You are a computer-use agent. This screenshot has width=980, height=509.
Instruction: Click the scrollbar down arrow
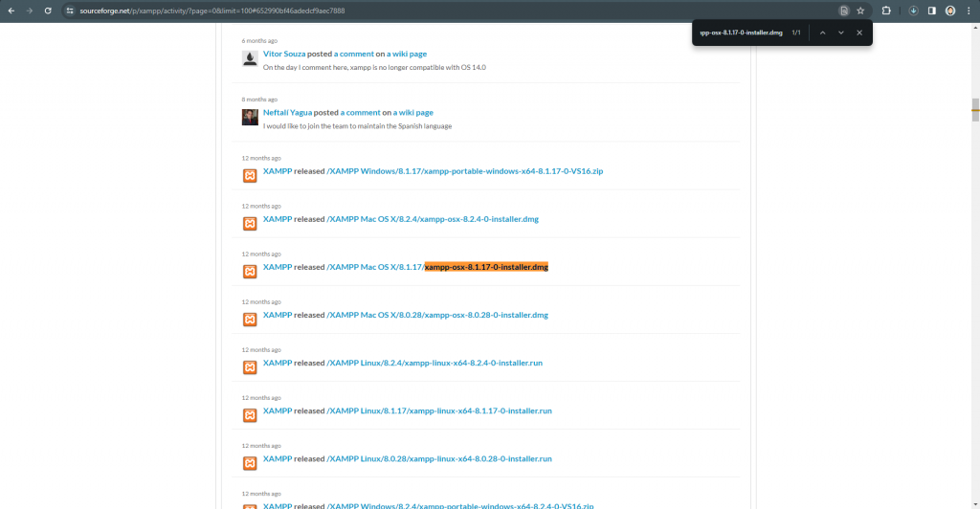pyautogui.click(x=975, y=504)
